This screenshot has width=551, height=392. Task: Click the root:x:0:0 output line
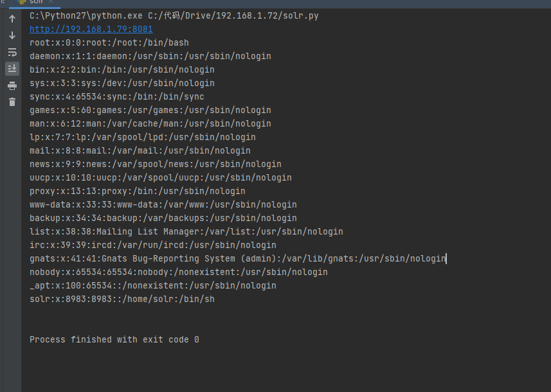pyautogui.click(x=109, y=42)
